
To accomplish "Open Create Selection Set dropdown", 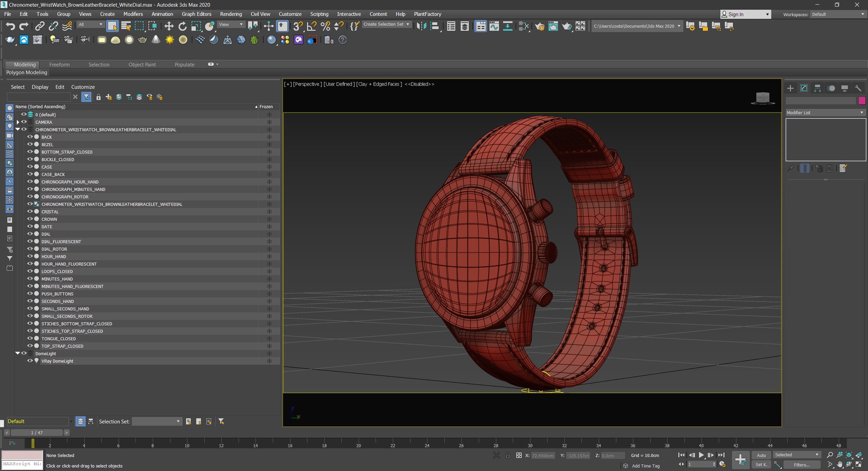I will click(x=387, y=24).
